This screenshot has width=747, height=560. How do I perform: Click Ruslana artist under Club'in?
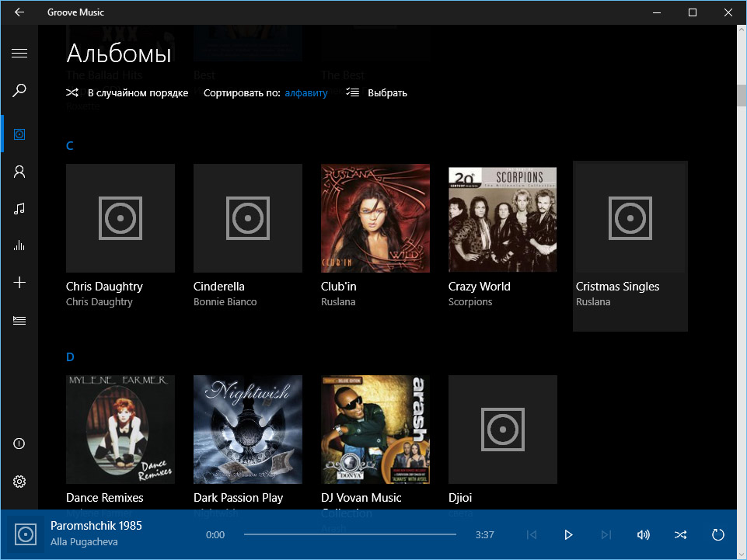(x=338, y=302)
